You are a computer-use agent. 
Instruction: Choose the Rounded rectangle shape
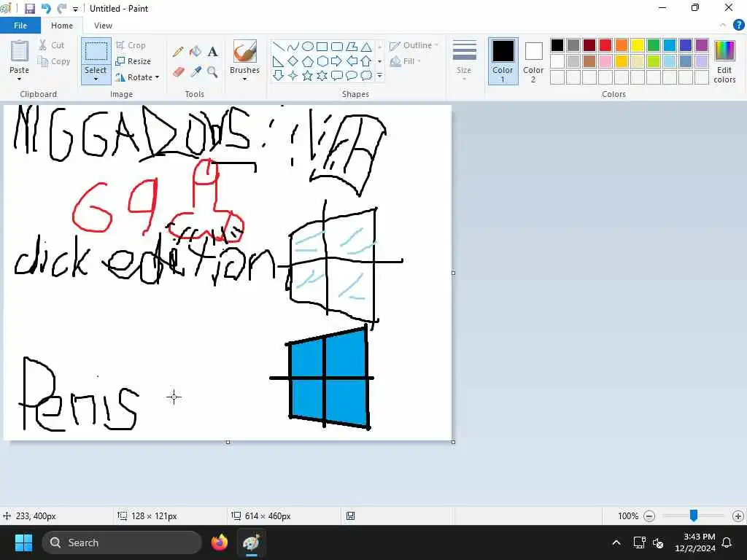coord(337,46)
